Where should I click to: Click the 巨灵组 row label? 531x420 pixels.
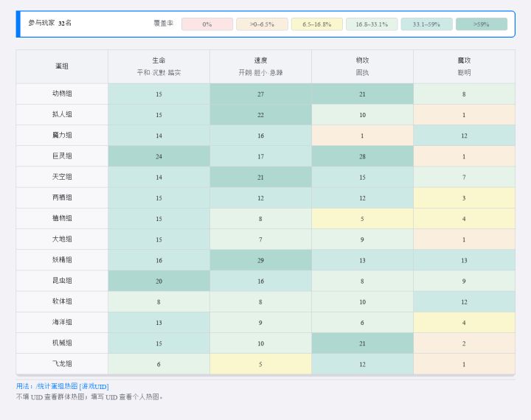pos(62,156)
